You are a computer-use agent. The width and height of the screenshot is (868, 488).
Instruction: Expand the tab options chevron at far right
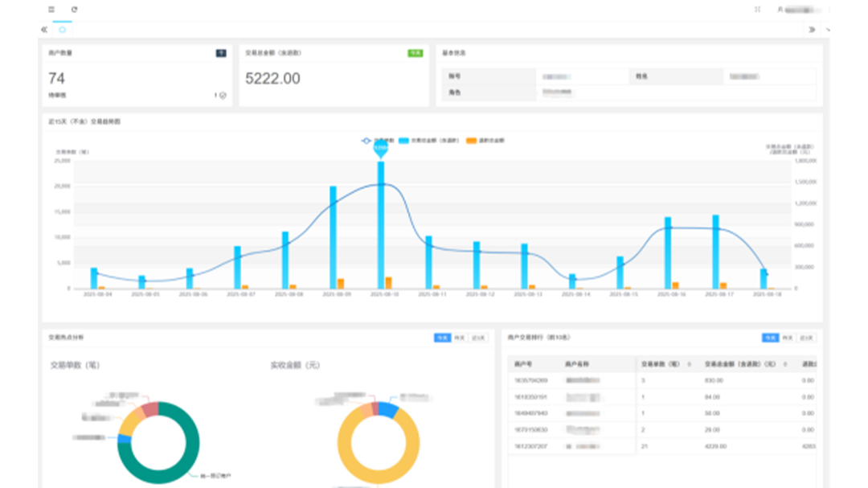point(827,30)
